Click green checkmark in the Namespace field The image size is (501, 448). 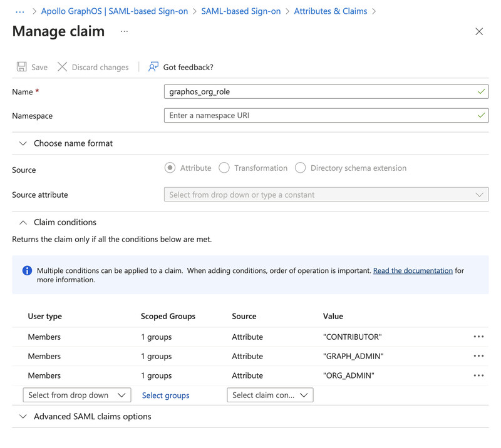tap(481, 115)
